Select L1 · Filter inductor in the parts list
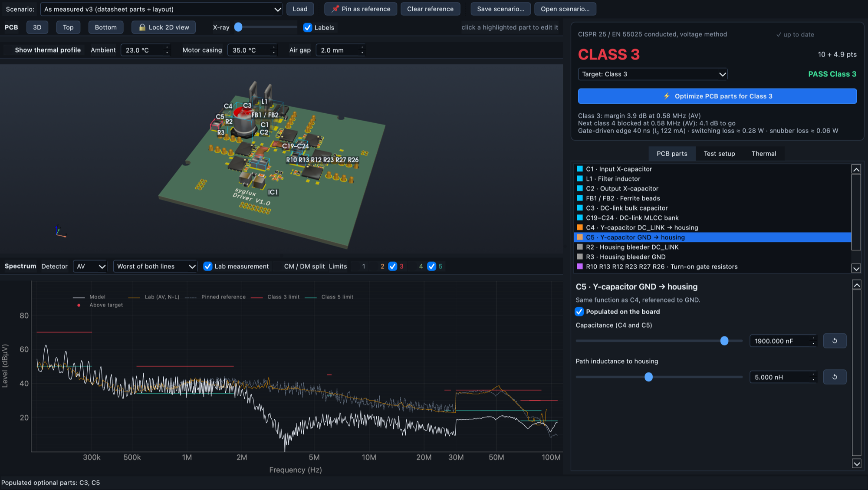 (712, 178)
